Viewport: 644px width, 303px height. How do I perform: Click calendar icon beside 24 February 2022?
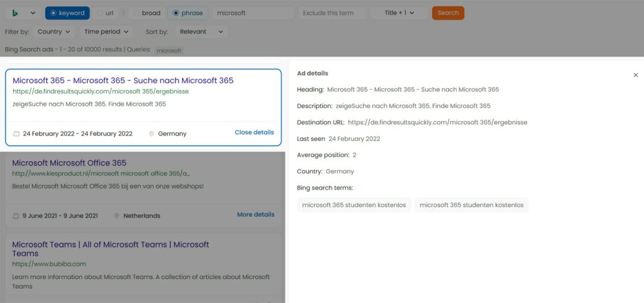(x=16, y=134)
